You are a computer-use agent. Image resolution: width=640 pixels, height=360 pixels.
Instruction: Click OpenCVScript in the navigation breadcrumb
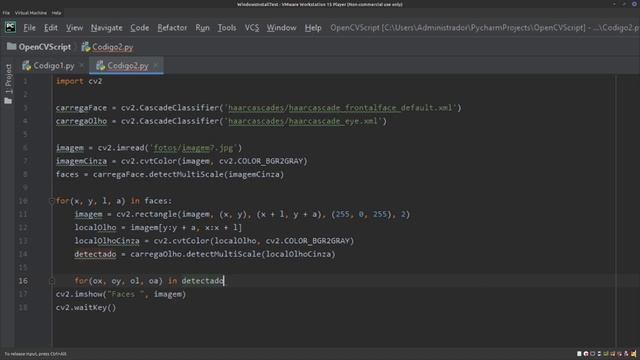tap(44, 47)
